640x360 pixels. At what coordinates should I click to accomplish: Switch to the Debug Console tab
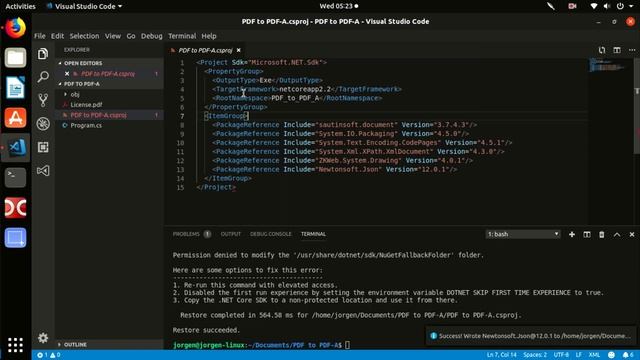pyautogui.click(x=271, y=234)
